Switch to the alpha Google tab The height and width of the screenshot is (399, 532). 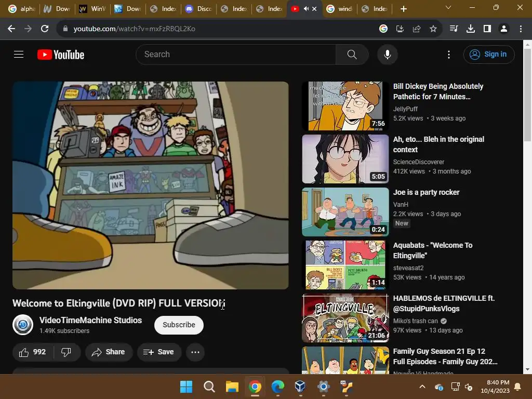coord(22,9)
